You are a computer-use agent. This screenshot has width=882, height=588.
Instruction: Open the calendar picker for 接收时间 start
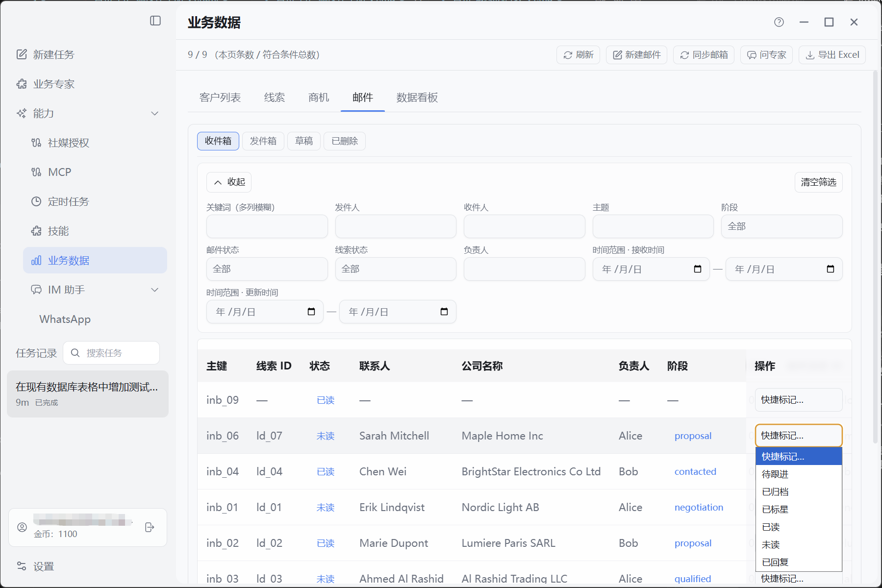tap(698, 269)
